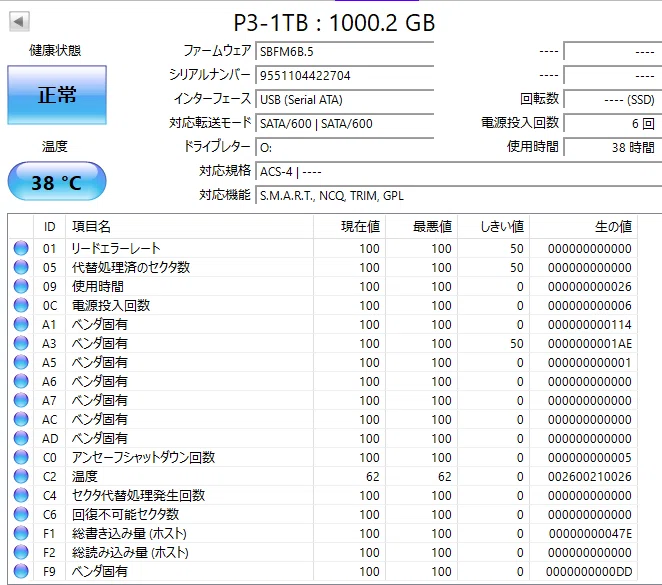
Task: Click the status orb for row F1
Action: [21, 533]
